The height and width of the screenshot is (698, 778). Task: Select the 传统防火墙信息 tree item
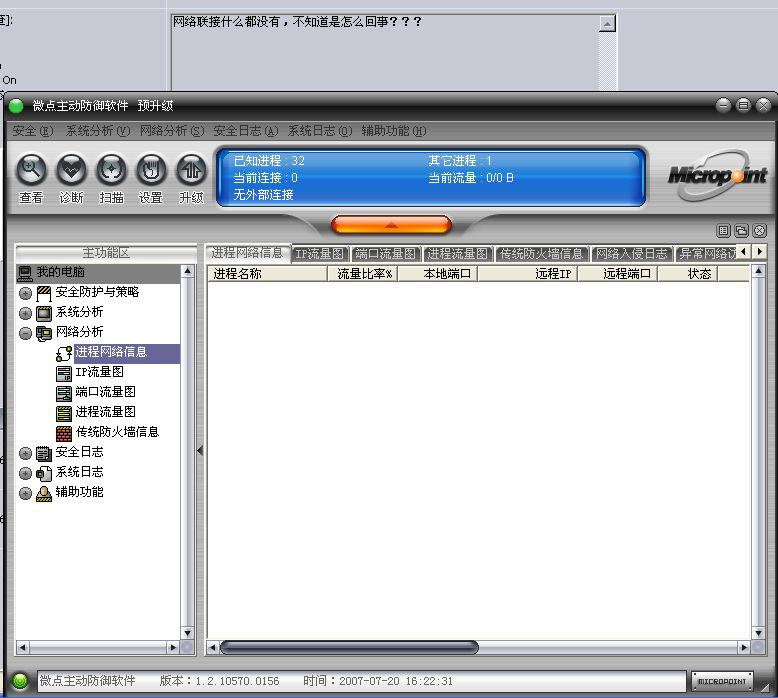[117, 432]
